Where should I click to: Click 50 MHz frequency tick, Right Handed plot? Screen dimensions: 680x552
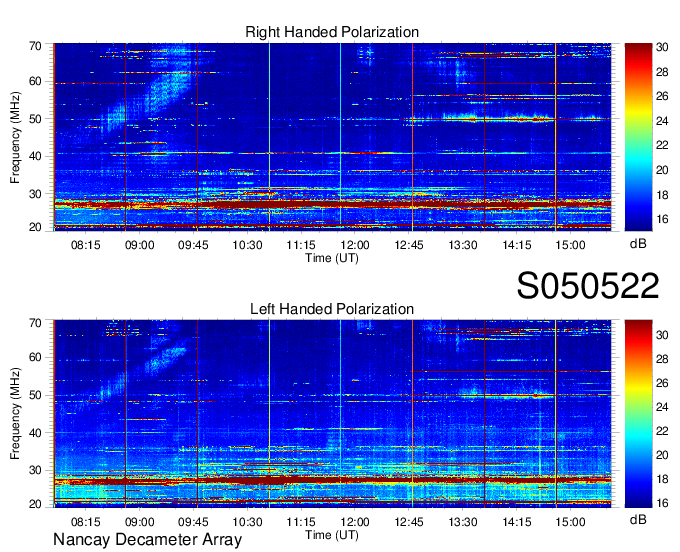point(35,119)
